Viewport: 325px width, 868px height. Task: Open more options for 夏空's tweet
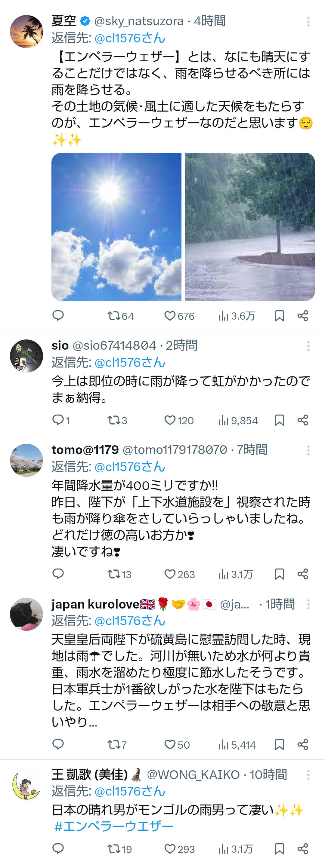(x=308, y=22)
